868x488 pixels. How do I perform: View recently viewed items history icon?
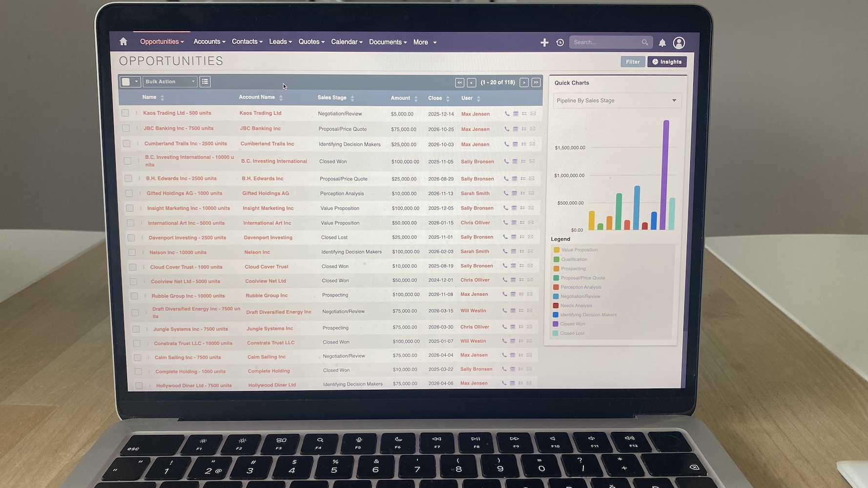pyautogui.click(x=559, y=42)
